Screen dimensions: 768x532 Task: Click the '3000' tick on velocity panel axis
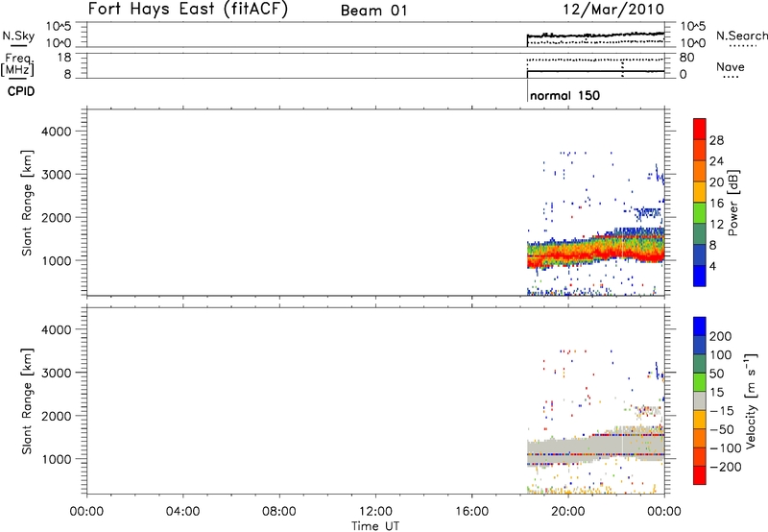tap(56, 373)
